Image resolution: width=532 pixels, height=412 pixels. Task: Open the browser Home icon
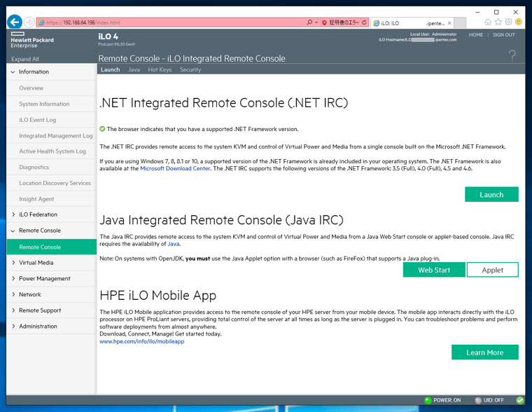point(488,22)
